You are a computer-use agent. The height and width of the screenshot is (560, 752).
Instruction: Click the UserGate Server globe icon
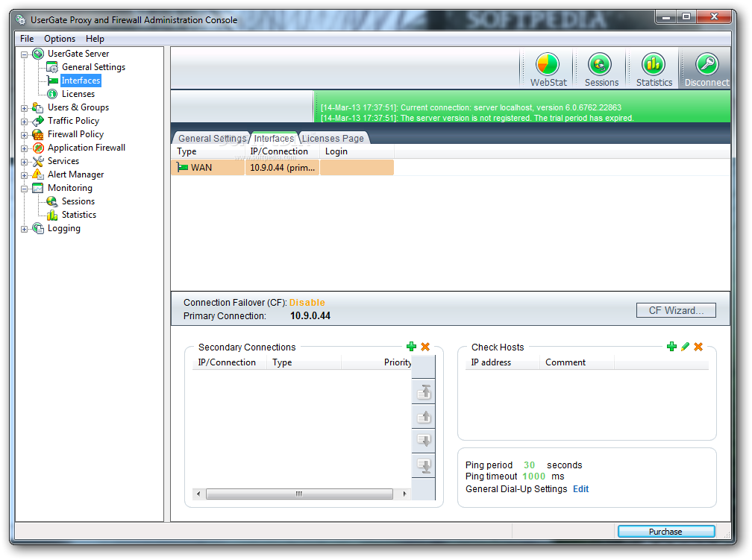[x=38, y=54]
